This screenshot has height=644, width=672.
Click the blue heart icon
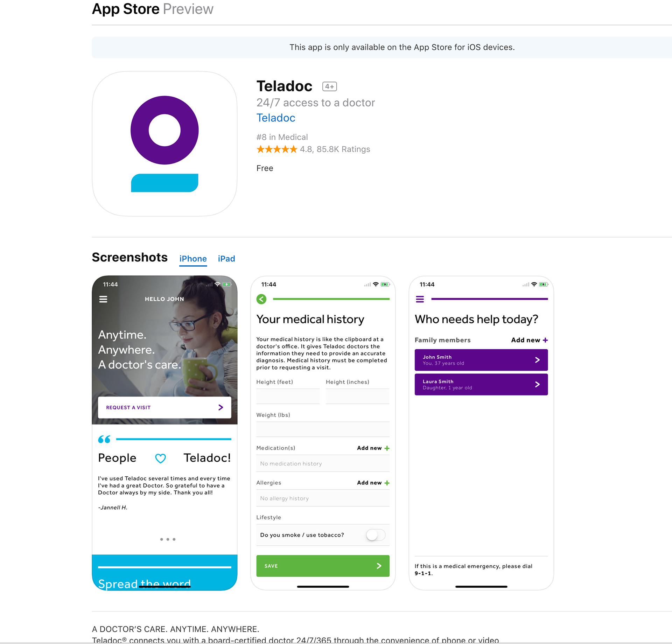pyautogui.click(x=160, y=458)
